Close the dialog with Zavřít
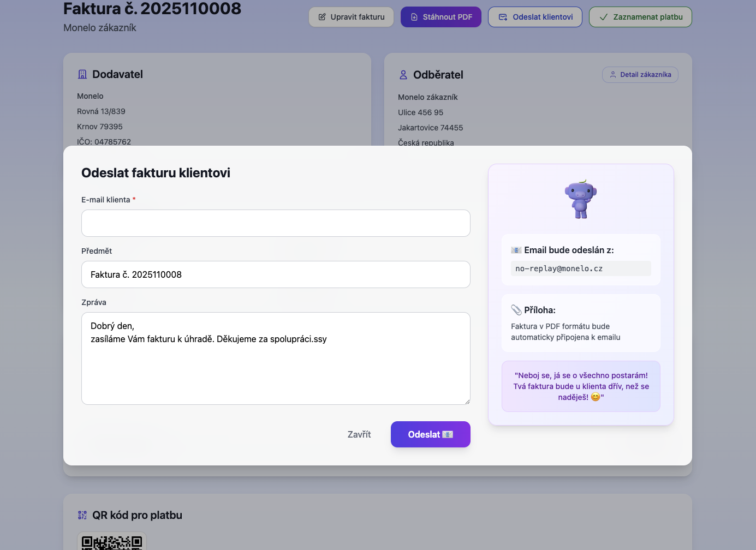This screenshot has height=550, width=756. point(359,434)
